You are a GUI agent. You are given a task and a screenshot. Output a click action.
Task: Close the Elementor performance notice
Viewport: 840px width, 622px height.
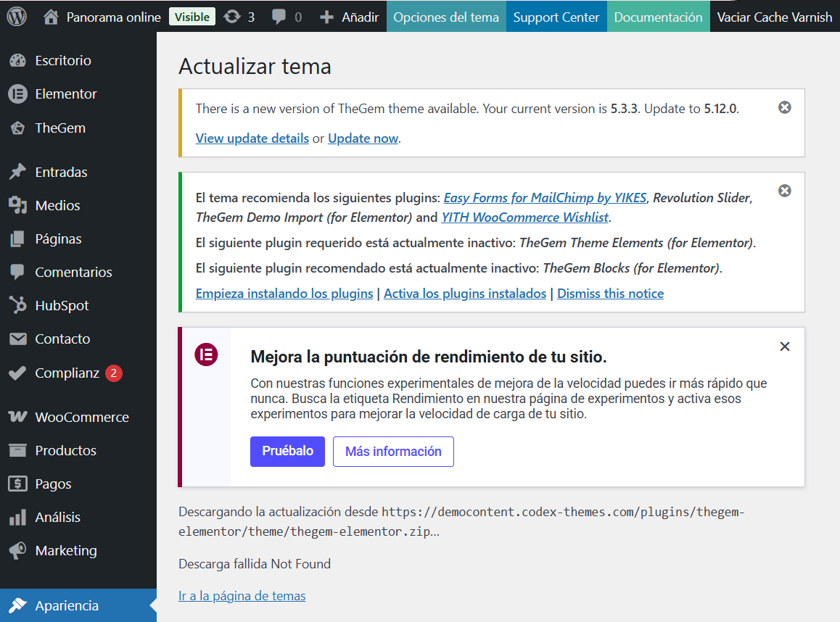(x=784, y=347)
